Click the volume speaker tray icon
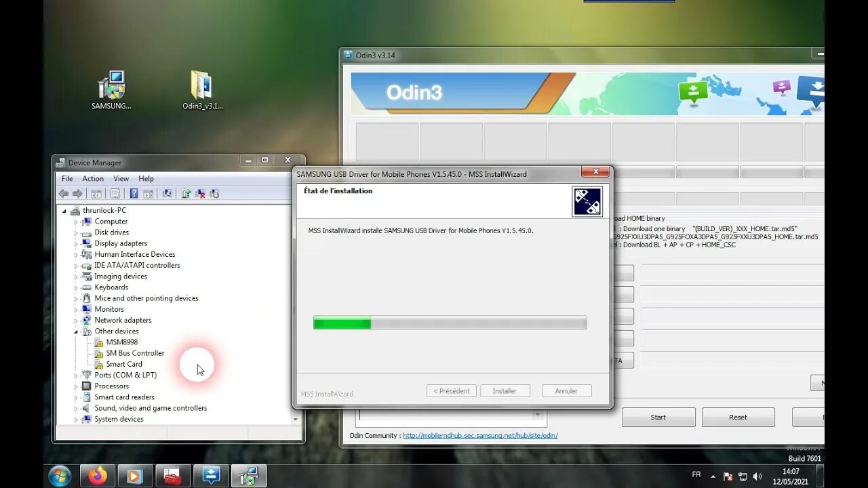The image size is (868, 488). coord(757,476)
